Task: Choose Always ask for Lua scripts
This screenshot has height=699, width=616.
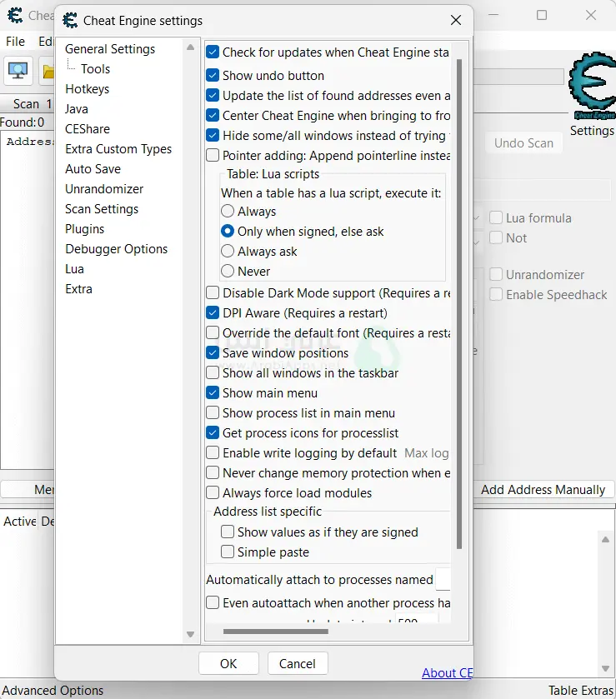Action: pos(228,251)
